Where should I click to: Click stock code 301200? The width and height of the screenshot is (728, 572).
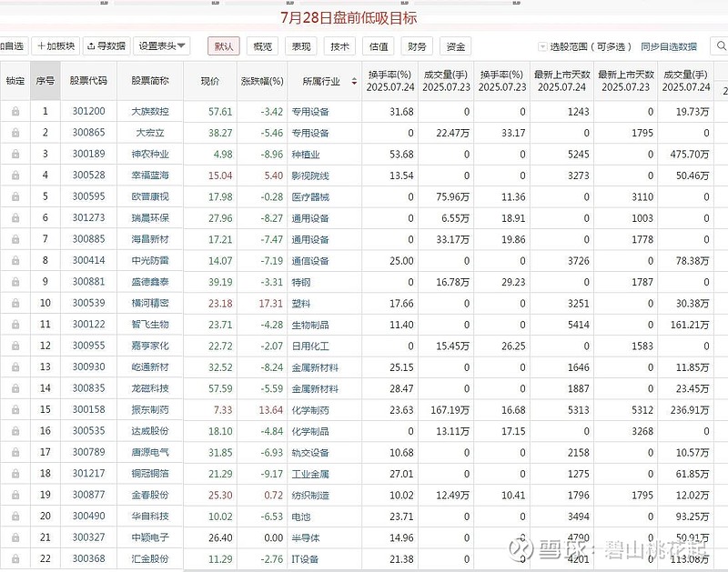[88, 111]
